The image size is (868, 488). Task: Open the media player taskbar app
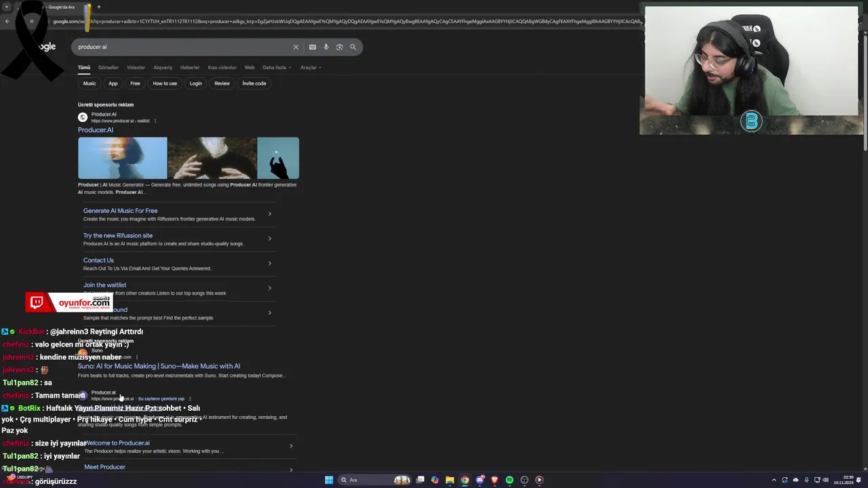click(x=539, y=480)
